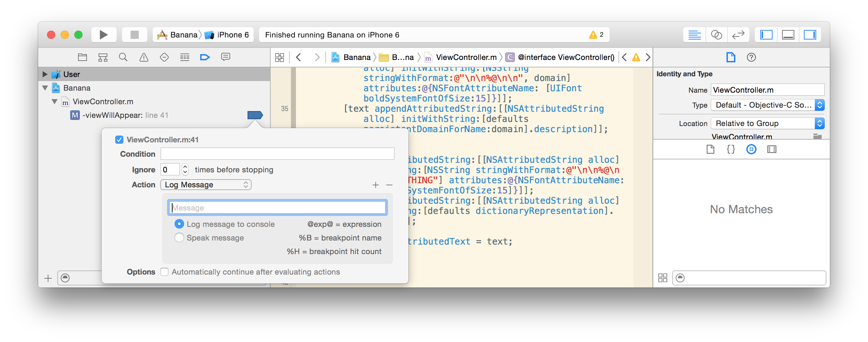Toggle the blue breakpoint indicator for line 41
This screenshot has height=342, width=868.
pos(255,115)
